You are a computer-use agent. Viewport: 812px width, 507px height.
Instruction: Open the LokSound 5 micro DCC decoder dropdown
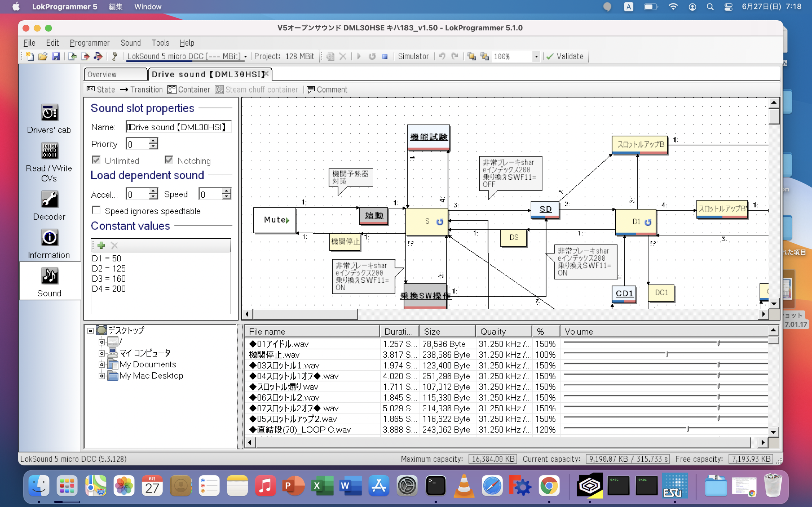coord(246,56)
